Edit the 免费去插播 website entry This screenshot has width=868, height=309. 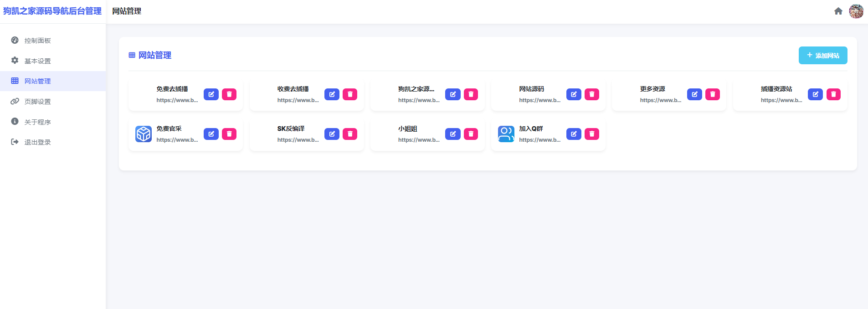coord(211,94)
